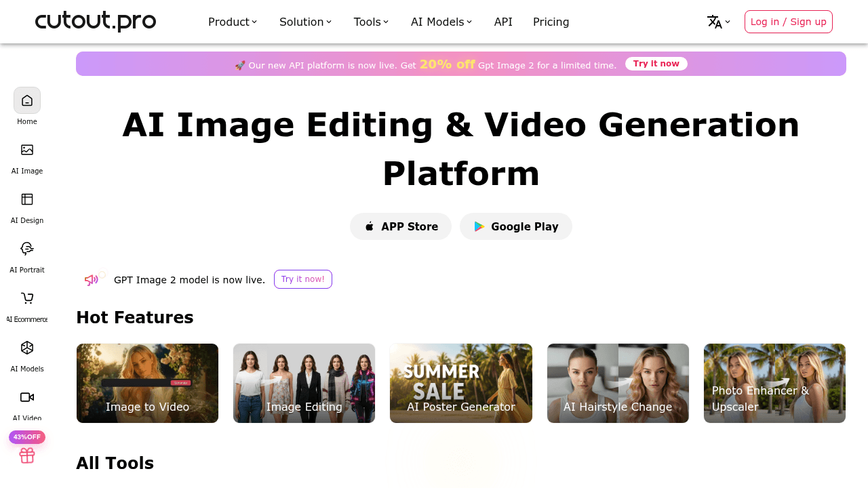Go to the API page
This screenshot has width=868, height=488.
[503, 22]
